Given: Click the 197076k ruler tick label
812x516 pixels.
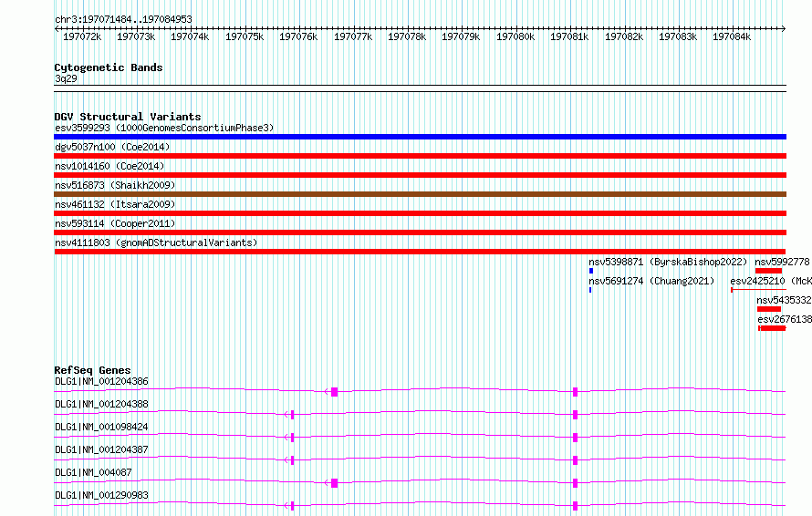Looking at the screenshot, I should click(x=298, y=36).
